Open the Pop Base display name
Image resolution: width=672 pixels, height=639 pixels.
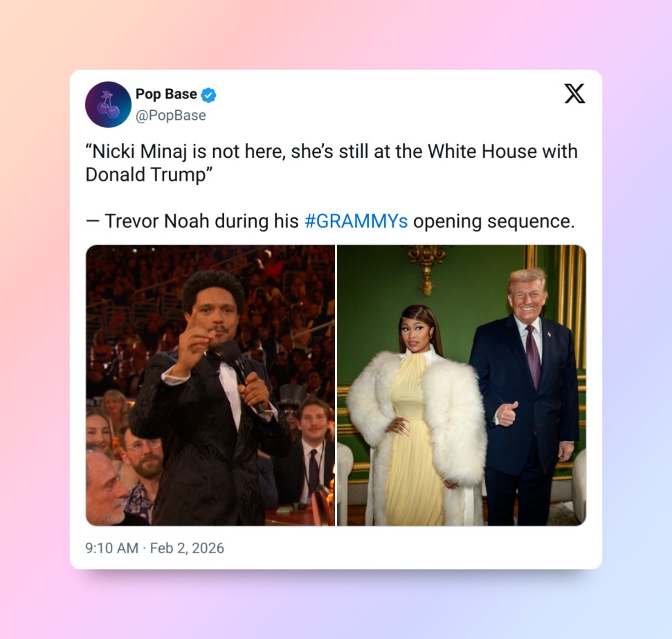(166, 94)
